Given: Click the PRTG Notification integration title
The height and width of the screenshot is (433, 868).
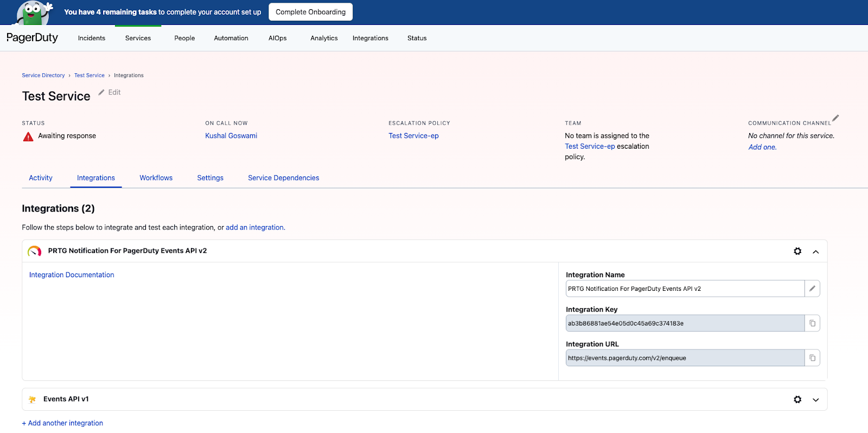Looking at the screenshot, I should 127,251.
